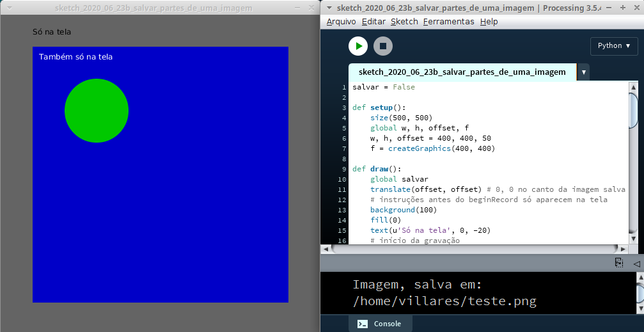The image size is (644, 332).
Task: Open the tab options arrow beside sketch tab
Action: pyautogui.click(x=583, y=72)
